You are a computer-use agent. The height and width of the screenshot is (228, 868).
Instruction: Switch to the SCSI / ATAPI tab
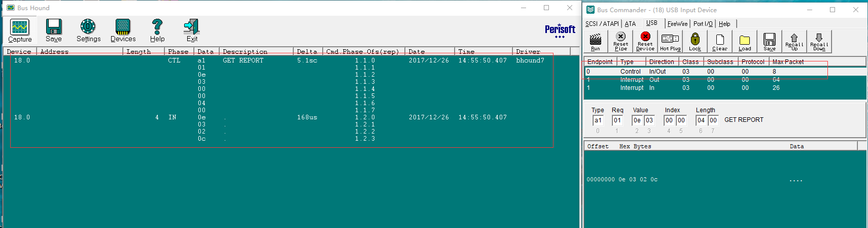pyautogui.click(x=602, y=24)
